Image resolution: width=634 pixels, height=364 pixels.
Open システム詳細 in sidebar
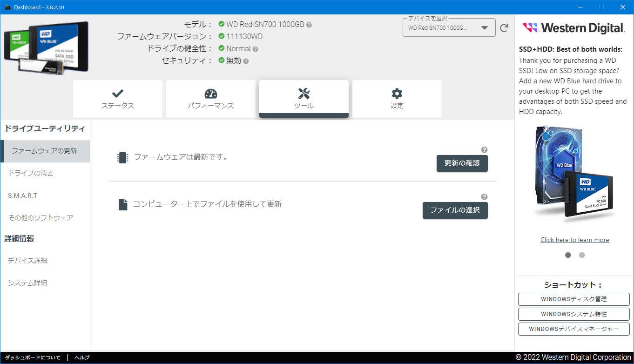click(x=45, y=283)
